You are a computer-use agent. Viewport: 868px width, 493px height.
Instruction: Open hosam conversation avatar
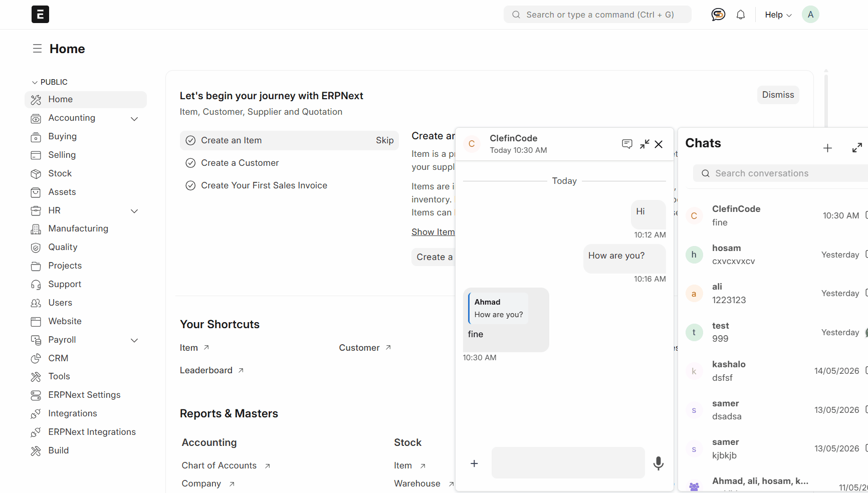[694, 255]
